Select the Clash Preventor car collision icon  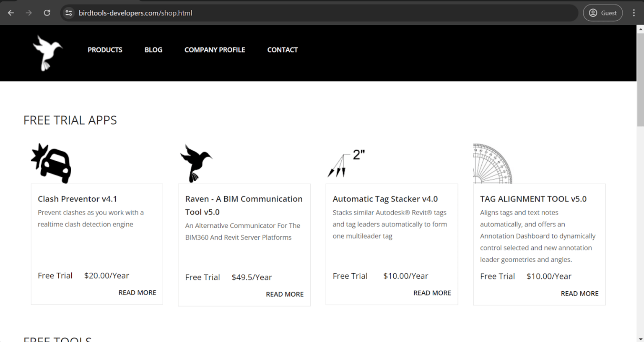(x=51, y=163)
